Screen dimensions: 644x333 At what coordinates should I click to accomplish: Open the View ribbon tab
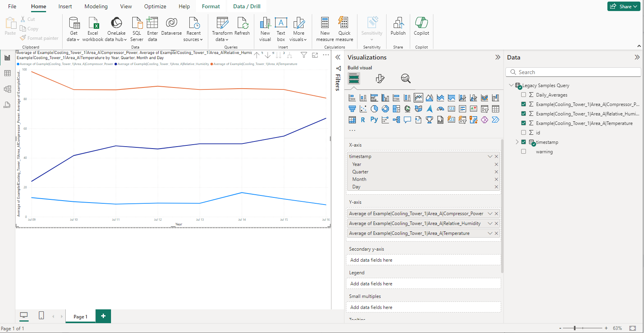(x=126, y=6)
